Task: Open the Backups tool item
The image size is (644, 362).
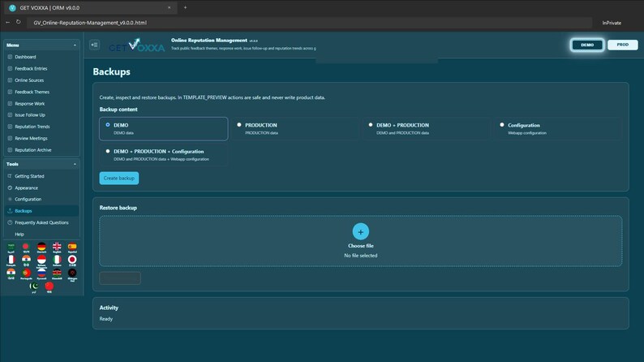Action: 41,211
